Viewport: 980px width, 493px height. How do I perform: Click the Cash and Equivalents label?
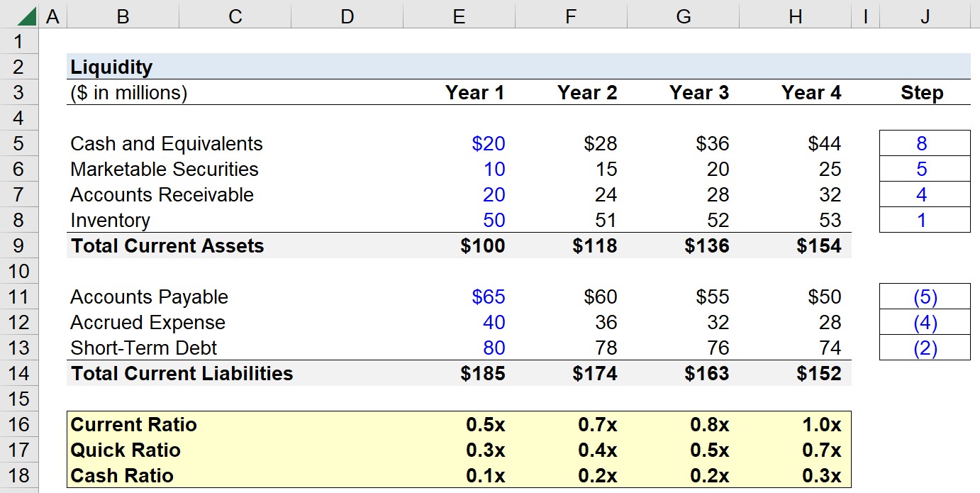[x=166, y=144]
